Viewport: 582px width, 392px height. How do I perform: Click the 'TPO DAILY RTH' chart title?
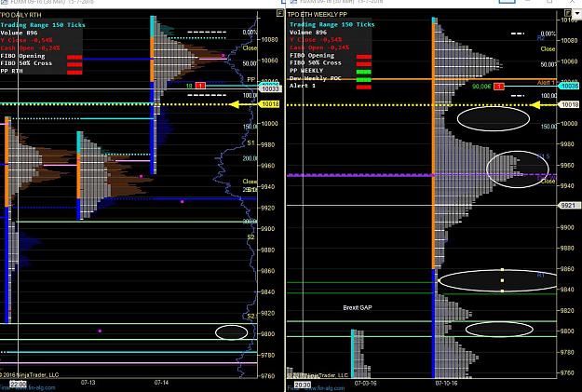click(20, 15)
